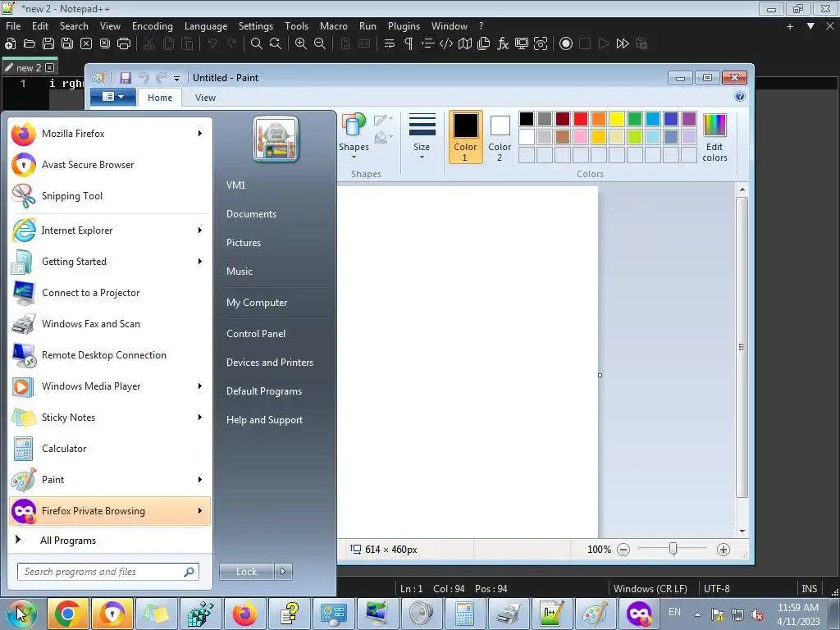Click the Paint zoom slider handle
This screenshot has height=630, width=840.
click(x=673, y=549)
